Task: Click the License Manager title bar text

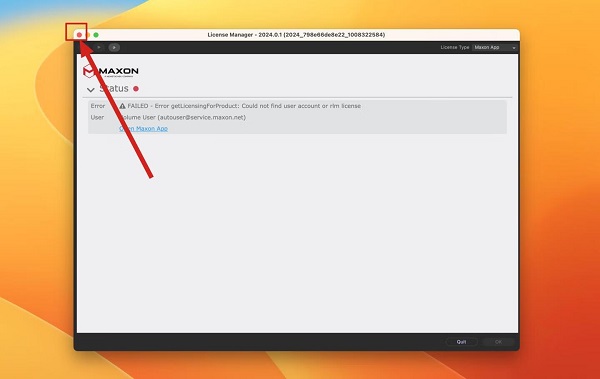Action: 296,35
